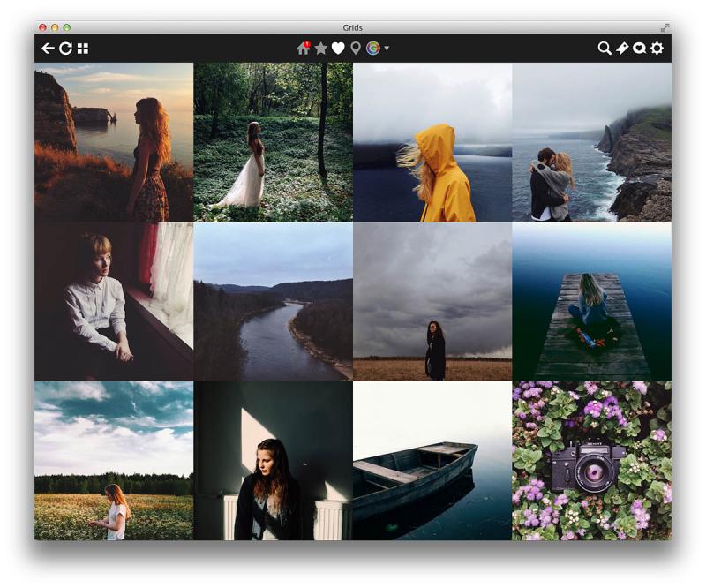Screen dimensions: 706x588
Task: Browse nearby photos using the location pin
Action: (356, 48)
